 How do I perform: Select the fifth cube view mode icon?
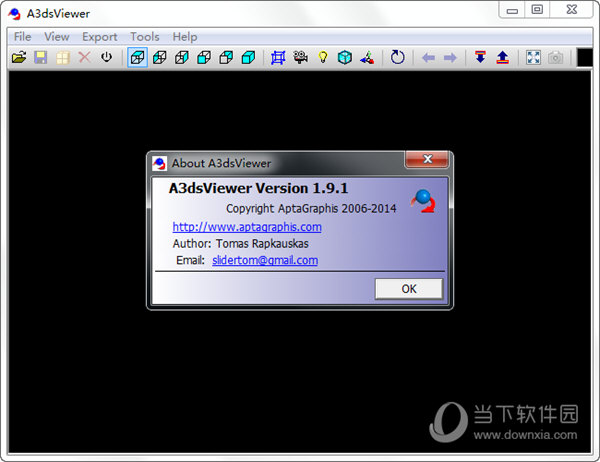tap(226, 58)
